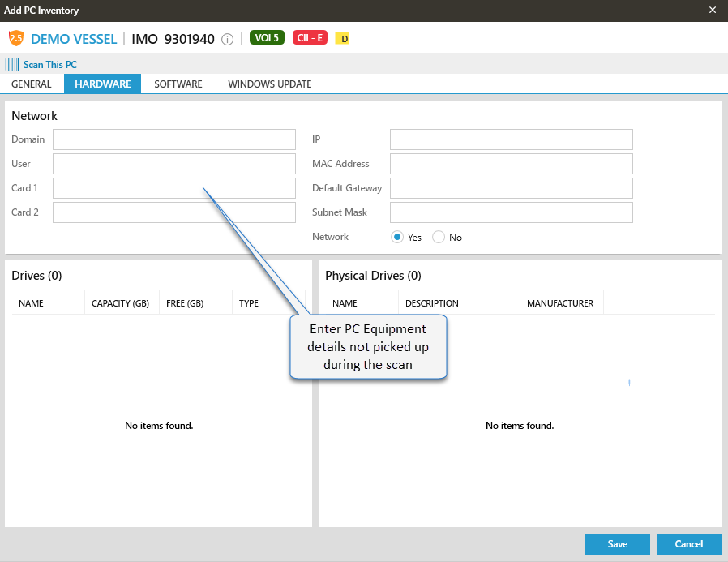Close the Add PC Inventory dialog
728x562 pixels.
coord(713,10)
